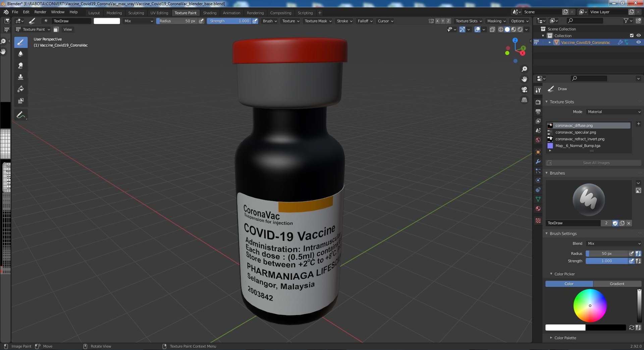Open the Texture checker properties tab
The width and height of the screenshot is (644, 350).
(x=538, y=221)
